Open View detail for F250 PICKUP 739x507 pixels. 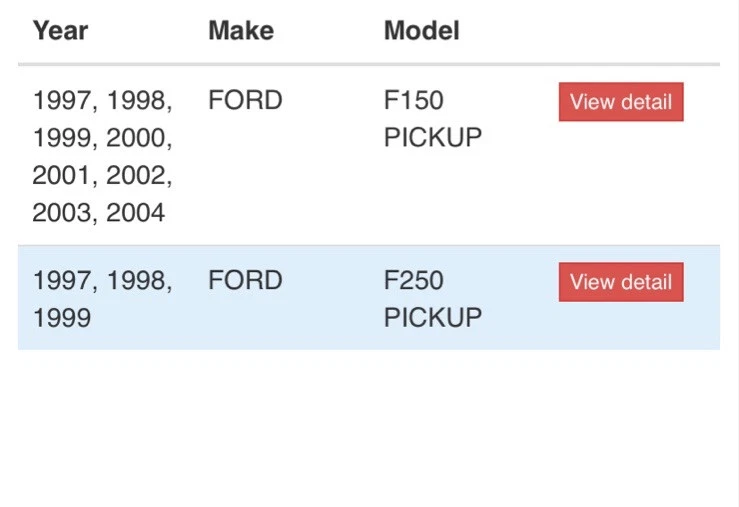pyautogui.click(x=620, y=282)
